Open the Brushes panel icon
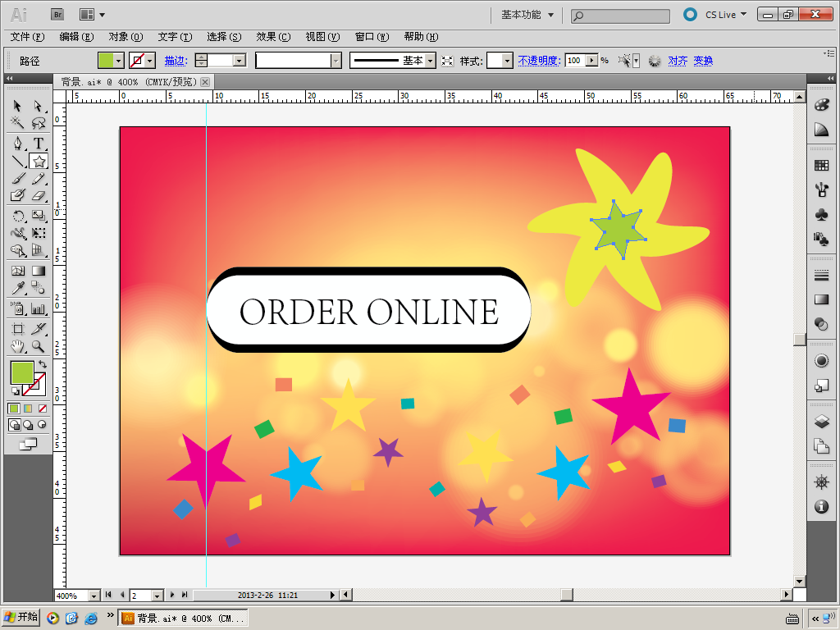 click(821, 189)
